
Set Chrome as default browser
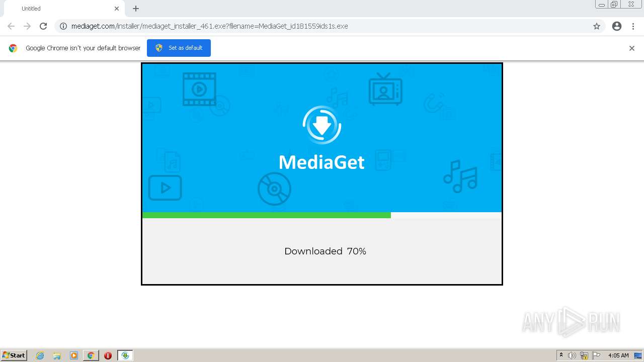pyautogui.click(x=179, y=48)
